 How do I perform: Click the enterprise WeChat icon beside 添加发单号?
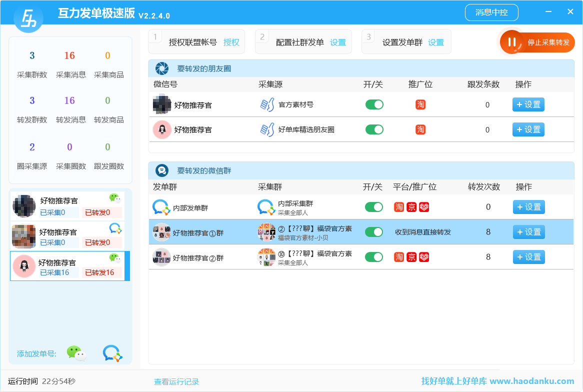pos(112,353)
